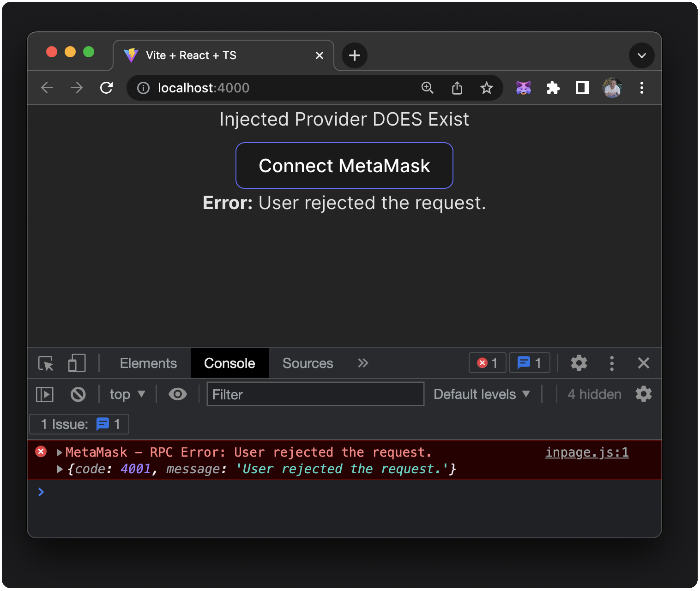This screenshot has height=591, width=700.
Task: Click the Connect MetaMask button
Action: tap(344, 166)
